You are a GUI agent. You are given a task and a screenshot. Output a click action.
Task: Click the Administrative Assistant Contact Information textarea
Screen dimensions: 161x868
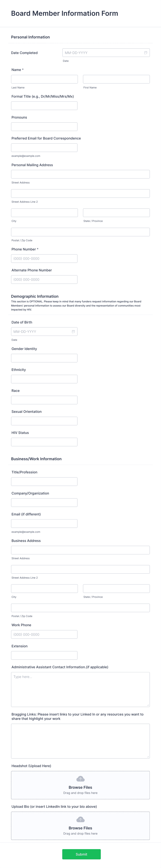click(80, 689)
